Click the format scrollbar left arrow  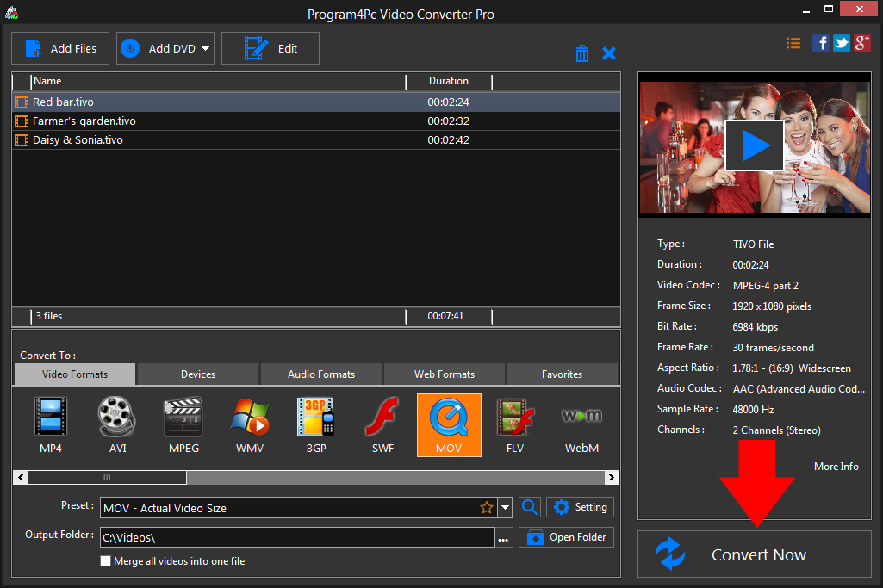click(x=21, y=478)
